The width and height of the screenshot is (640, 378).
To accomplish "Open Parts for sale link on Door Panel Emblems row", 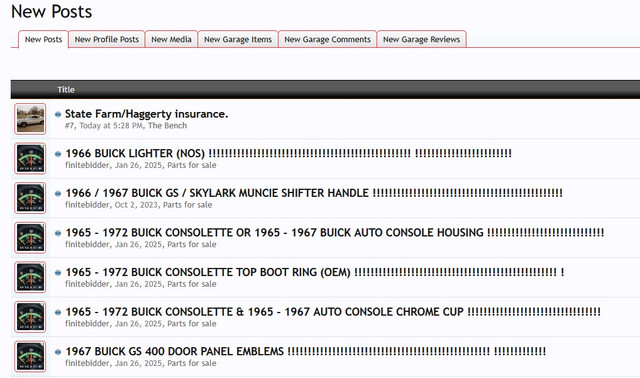I will [192, 363].
